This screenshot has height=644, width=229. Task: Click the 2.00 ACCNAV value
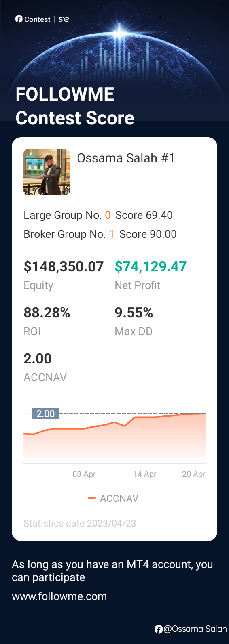pyautogui.click(x=38, y=359)
